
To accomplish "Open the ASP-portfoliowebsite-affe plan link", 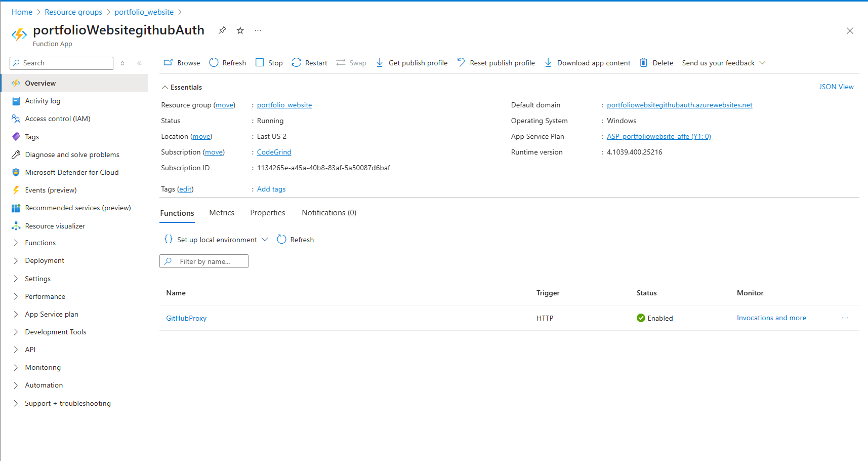I will [659, 136].
